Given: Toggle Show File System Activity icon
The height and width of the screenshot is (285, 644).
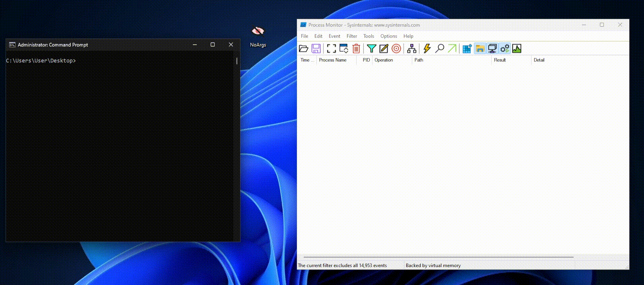Looking at the screenshot, I should pos(480,49).
